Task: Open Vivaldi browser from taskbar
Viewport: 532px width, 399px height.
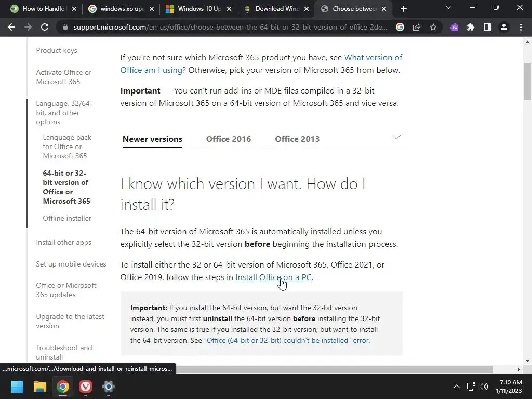Action: 86,387
